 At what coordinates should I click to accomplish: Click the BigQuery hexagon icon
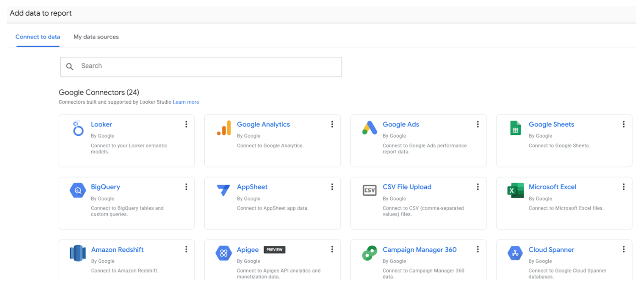pyautogui.click(x=78, y=190)
